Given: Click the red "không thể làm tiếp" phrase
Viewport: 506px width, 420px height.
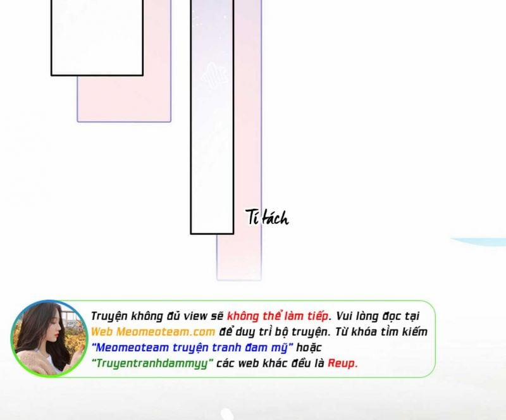Looking at the screenshot, I should click(x=278, y=316).
